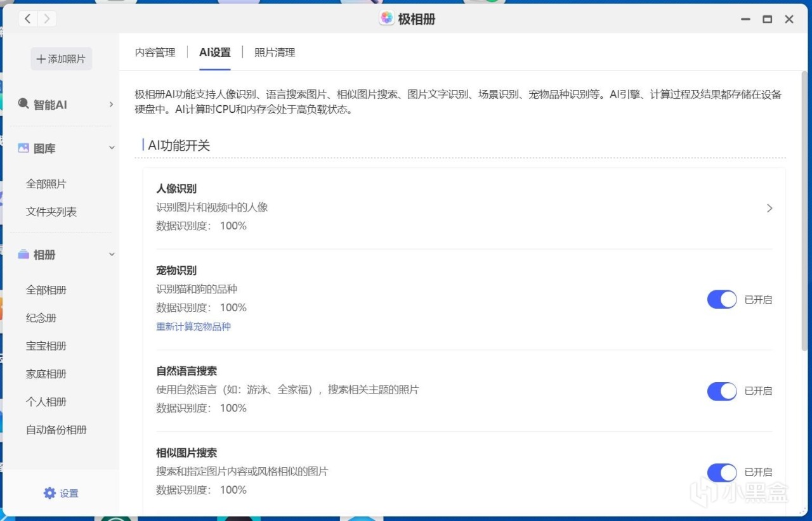Open 纪念册 in the sidebar
The width and height of the screenshot is (812, 521).
tap(41, 318)
